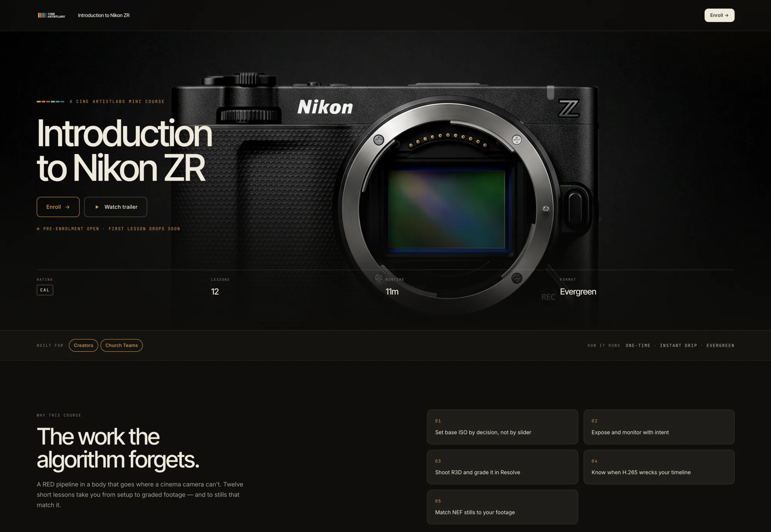771x532 pixels.
Task: Click the hero title 'Introduction to Nikon ZR'
Action: 124,150
